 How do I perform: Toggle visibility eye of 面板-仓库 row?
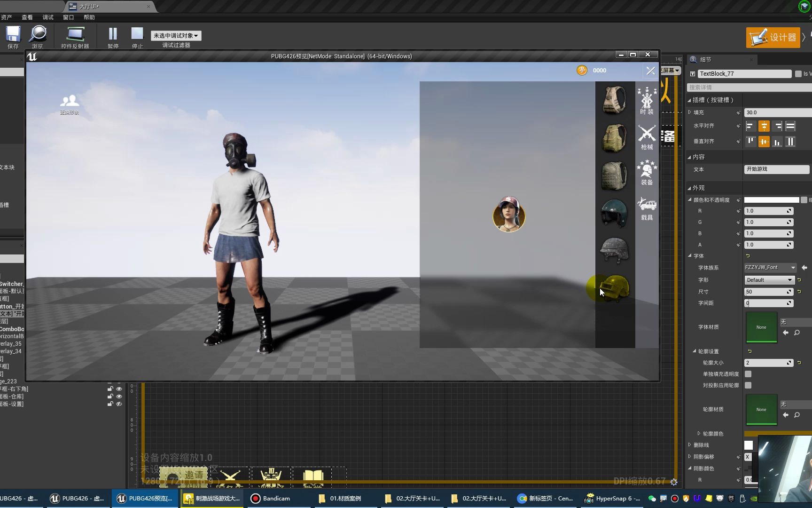119,397
